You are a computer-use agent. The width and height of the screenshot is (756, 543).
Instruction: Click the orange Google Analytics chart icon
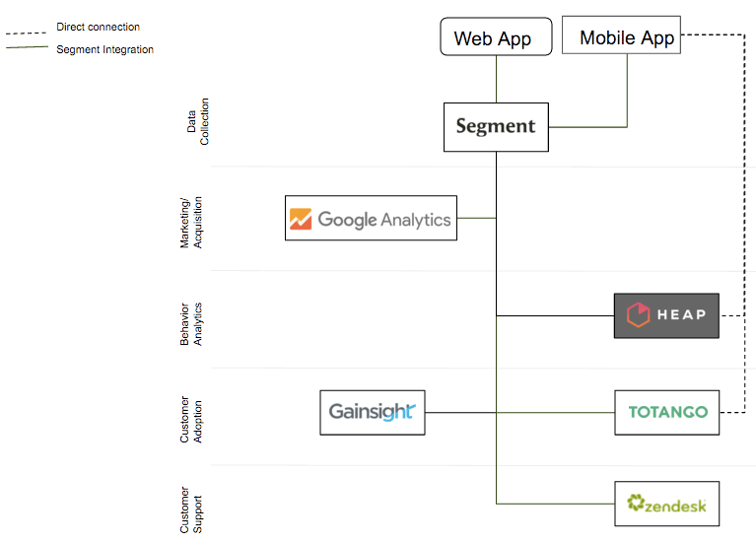tap(301, 220)
